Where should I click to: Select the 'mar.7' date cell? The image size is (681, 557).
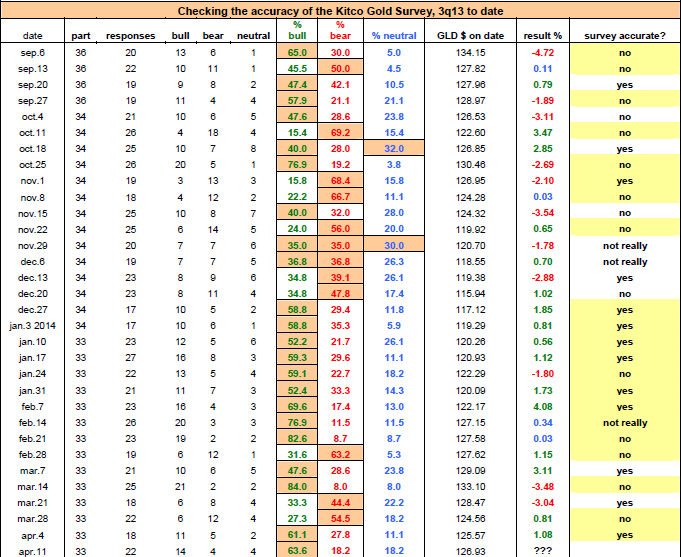[33, 471]
